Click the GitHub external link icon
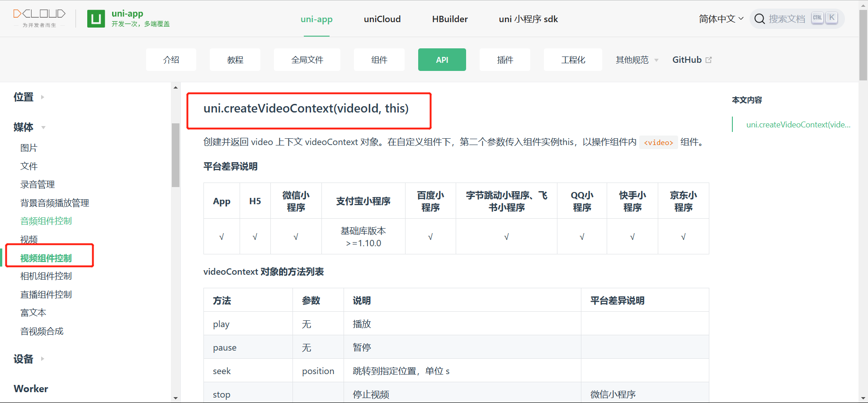 click(708, 60)
